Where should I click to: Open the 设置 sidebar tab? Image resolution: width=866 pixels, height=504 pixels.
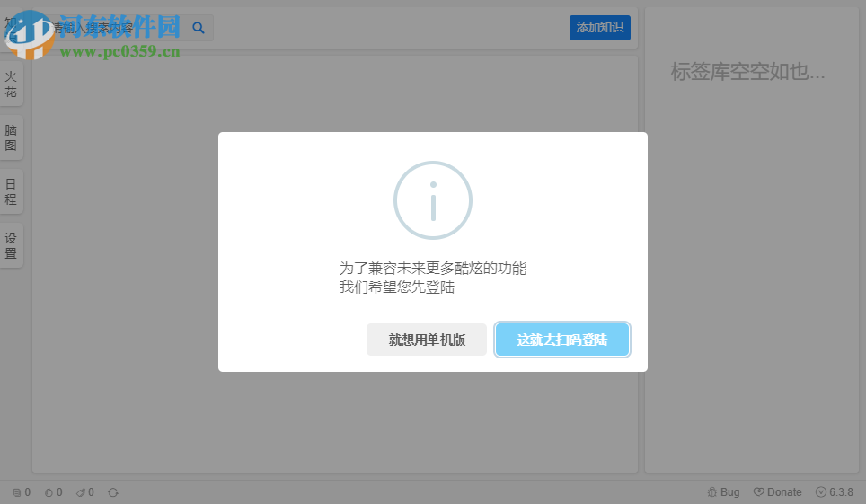11,246
